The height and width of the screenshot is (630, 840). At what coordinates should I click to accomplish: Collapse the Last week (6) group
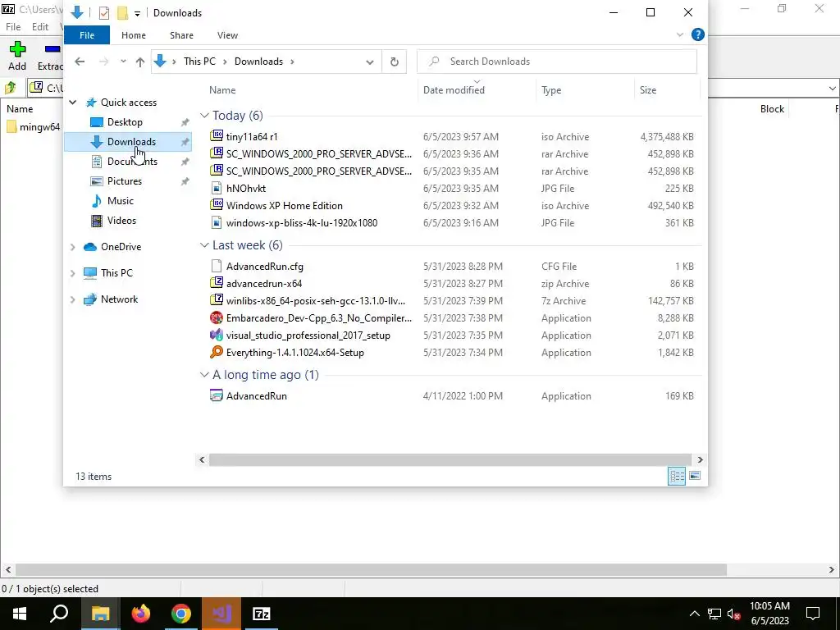point(204,244)
